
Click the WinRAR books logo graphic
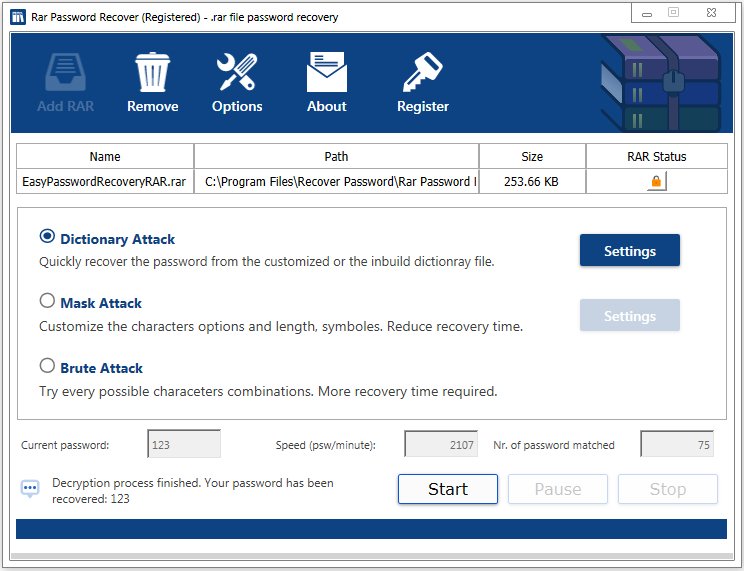click(x=661, y=83)
